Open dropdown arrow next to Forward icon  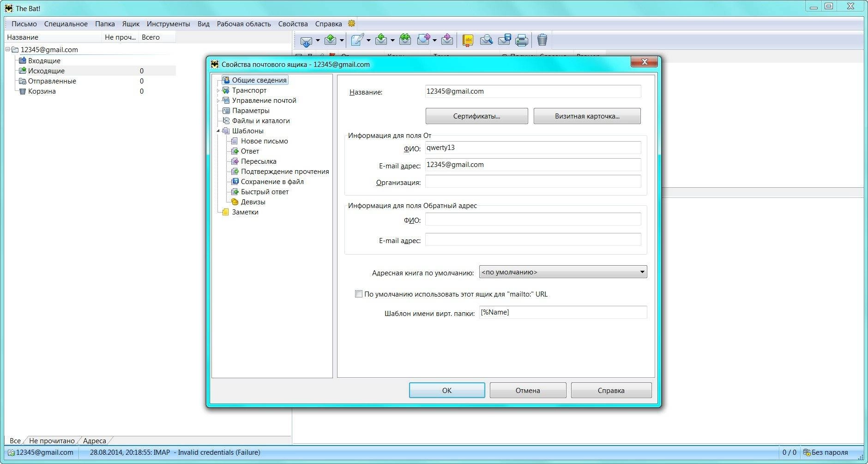click(x=435, y=41)
